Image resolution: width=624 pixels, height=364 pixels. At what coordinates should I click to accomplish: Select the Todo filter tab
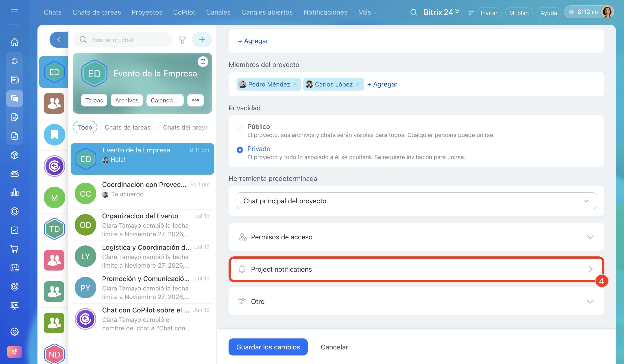pos(85,127)
